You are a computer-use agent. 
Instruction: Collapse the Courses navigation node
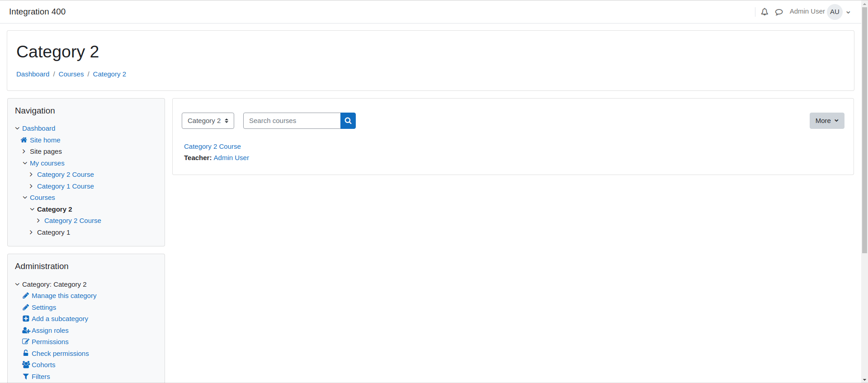25,198
